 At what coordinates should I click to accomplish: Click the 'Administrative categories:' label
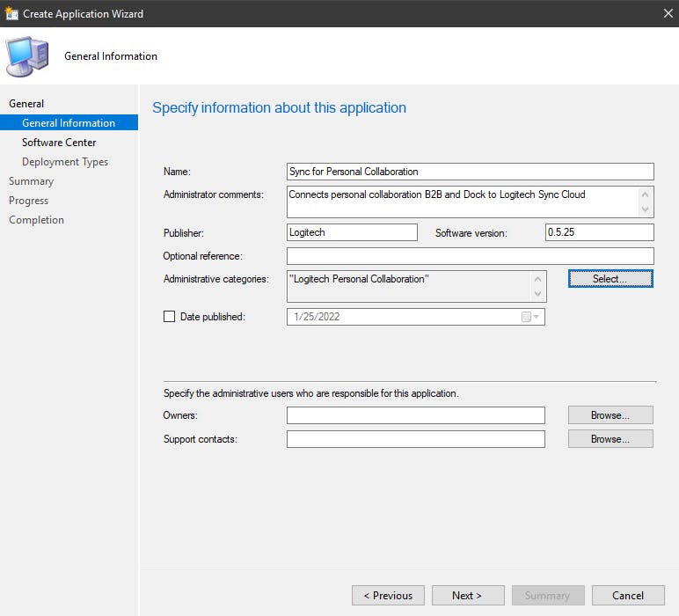(x=216, y=280)
